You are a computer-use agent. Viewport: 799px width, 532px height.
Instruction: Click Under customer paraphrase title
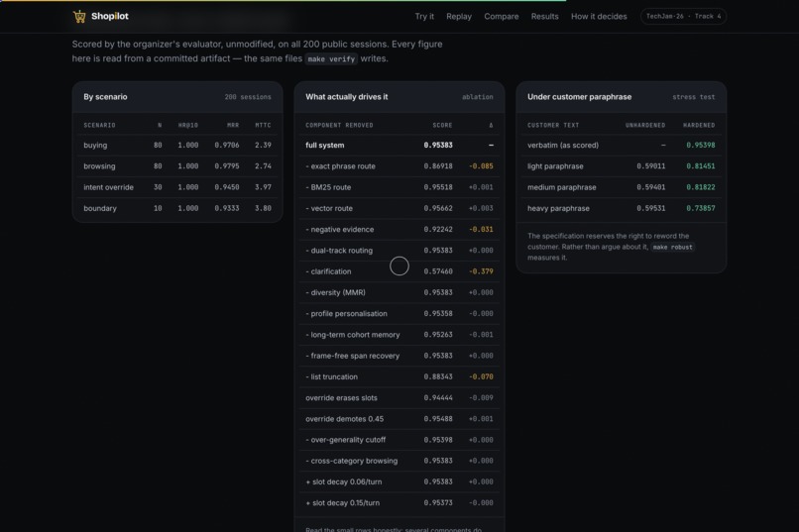579,97
